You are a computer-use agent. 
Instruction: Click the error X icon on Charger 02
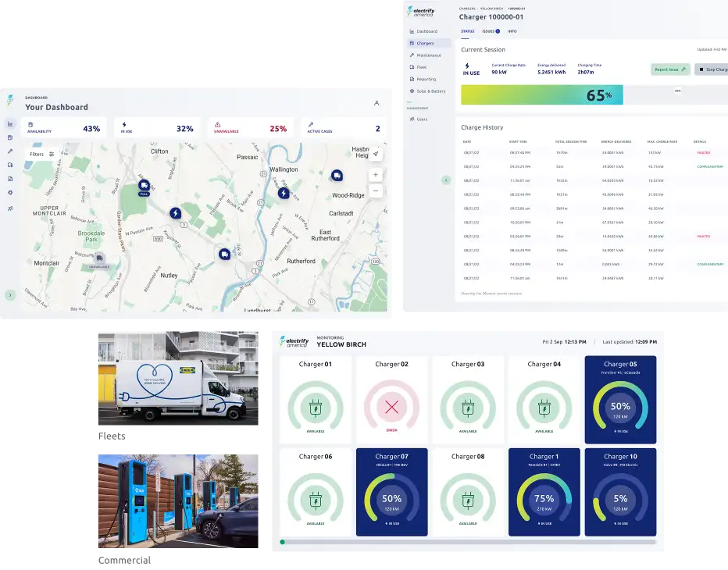392,407
